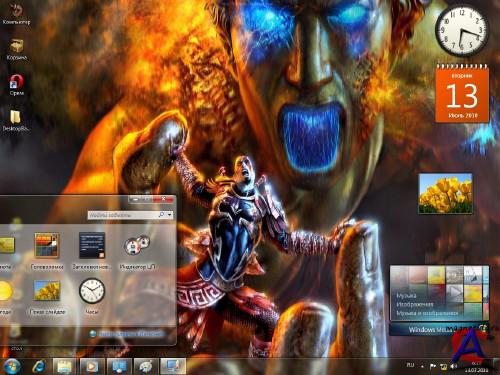Open Windows Explorer from the taskbar
500x375 pixels.
(65, 366)
